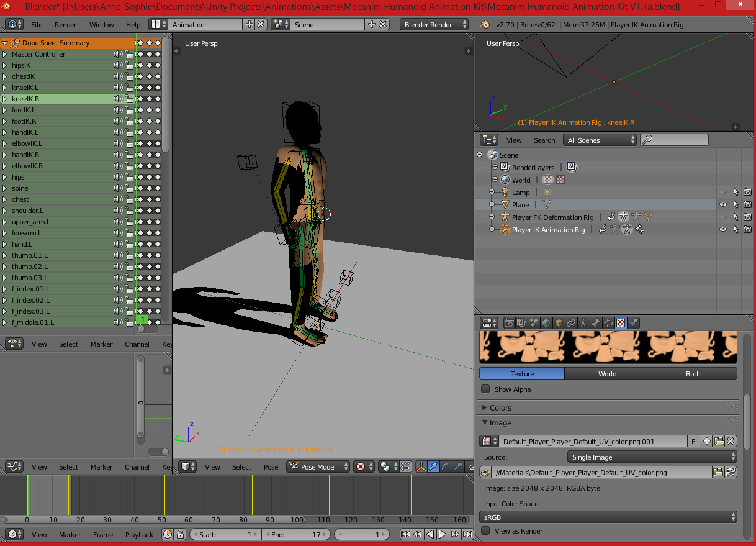Open the World properties globe icon

pyautogui.click(x=546, y=322)
